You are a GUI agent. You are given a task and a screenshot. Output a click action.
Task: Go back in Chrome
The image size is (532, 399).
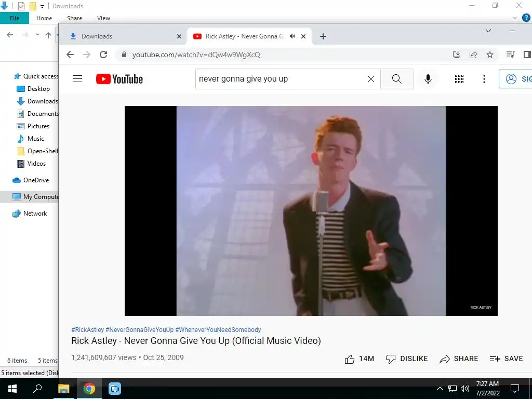pyautogui.click(x=70, y=55)
